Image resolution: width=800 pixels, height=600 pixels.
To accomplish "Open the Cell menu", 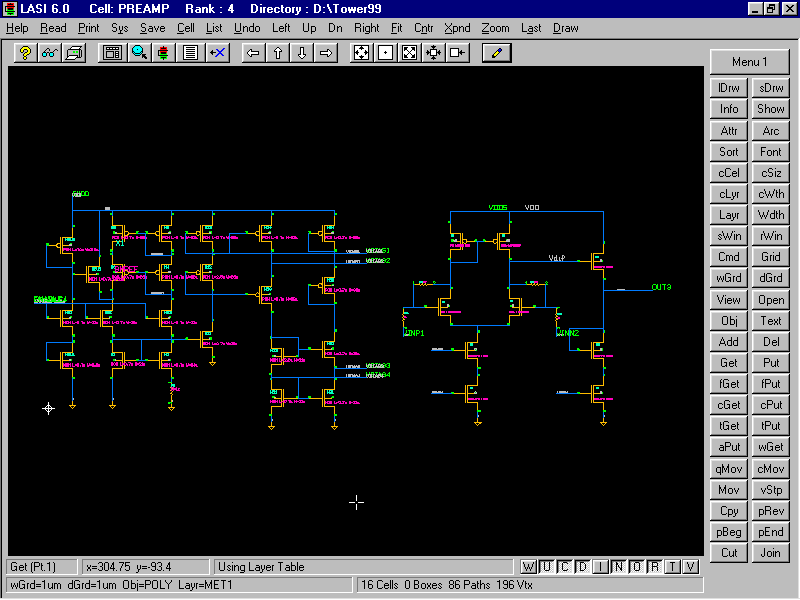I will (186, 28).
